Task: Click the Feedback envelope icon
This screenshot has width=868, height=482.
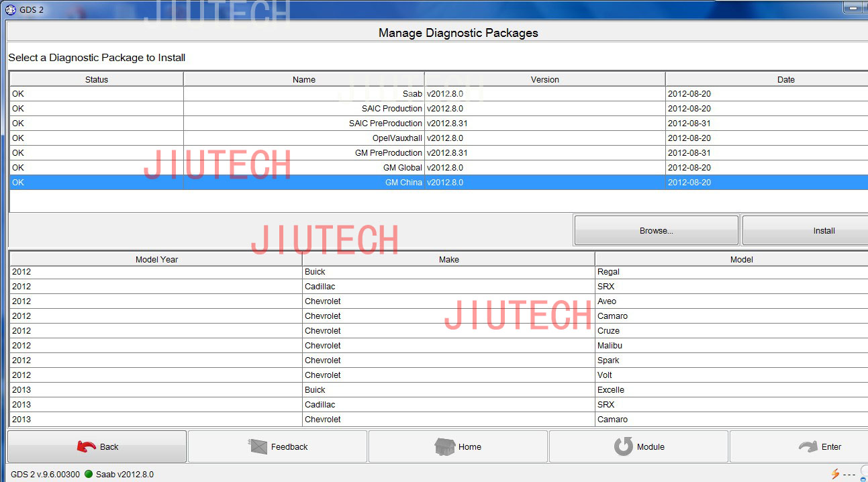Action: click(x=258, y=446)
